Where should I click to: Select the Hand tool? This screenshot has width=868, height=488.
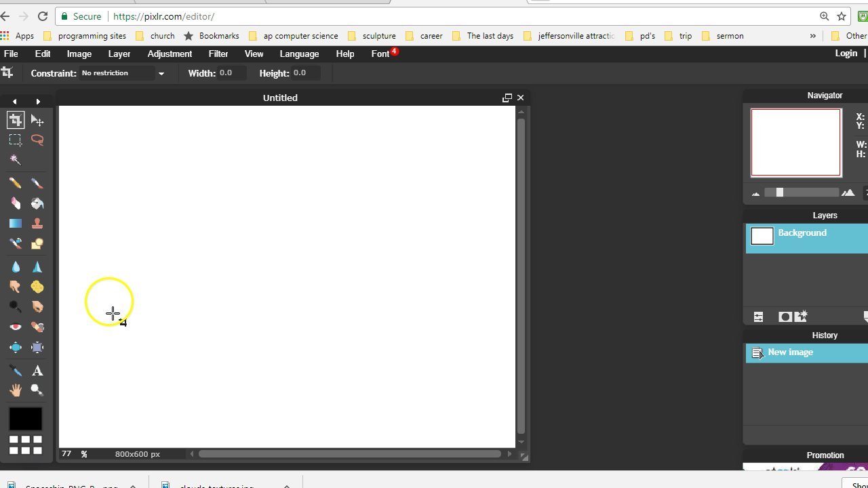16,390
